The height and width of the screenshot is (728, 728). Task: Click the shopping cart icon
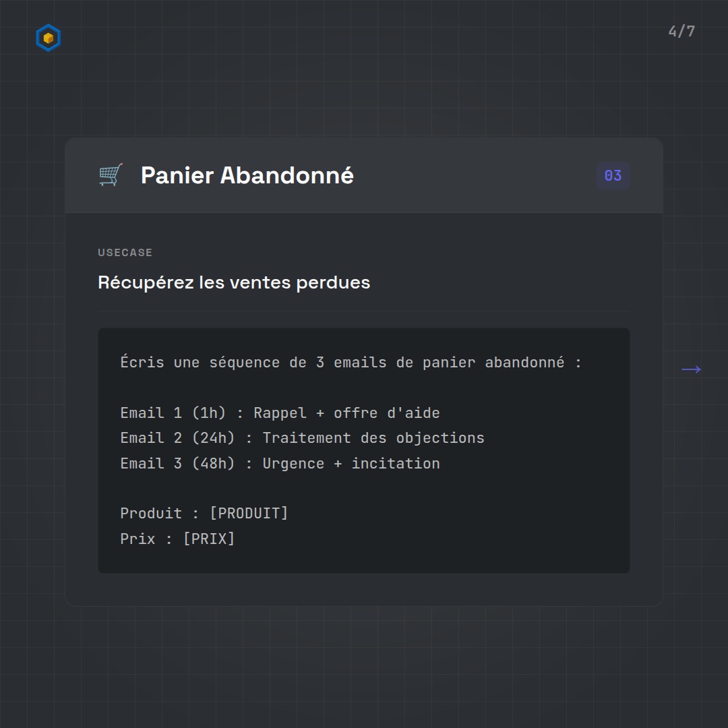coord(111,175)
